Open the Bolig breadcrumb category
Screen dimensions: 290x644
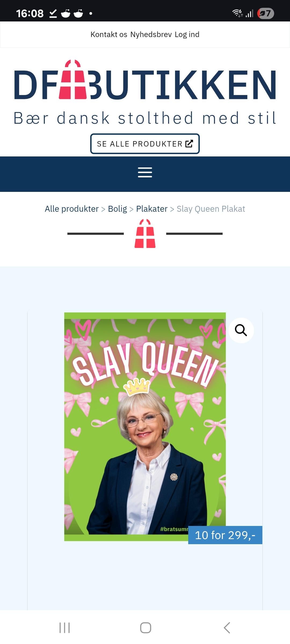point(117,209)
